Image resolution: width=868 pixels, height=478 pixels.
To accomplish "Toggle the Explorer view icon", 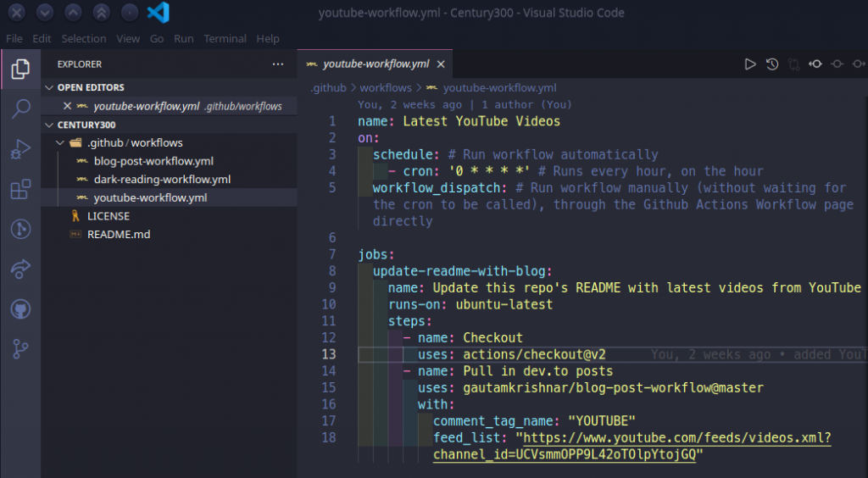I will coord(21,69).
